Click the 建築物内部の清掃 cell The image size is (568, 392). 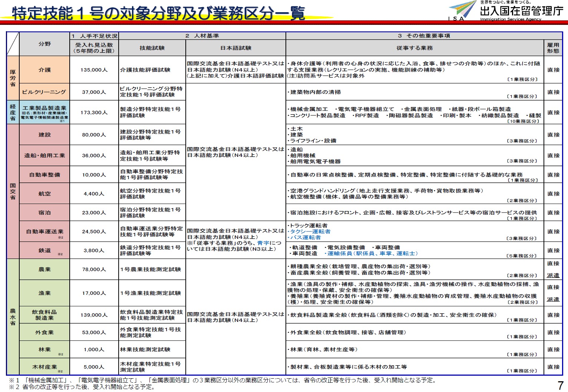click(415, 92)
